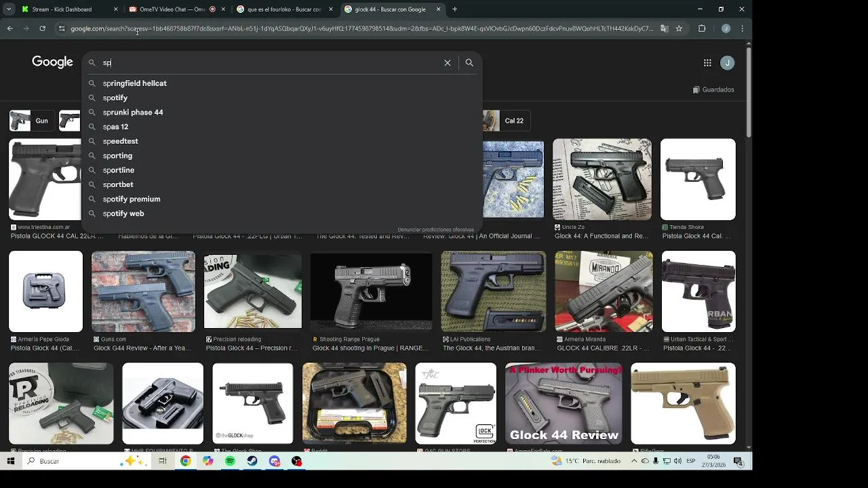Close the Kick Dashboard tab
This screenshot has width=868, height=488.
[x=115, y=9]
